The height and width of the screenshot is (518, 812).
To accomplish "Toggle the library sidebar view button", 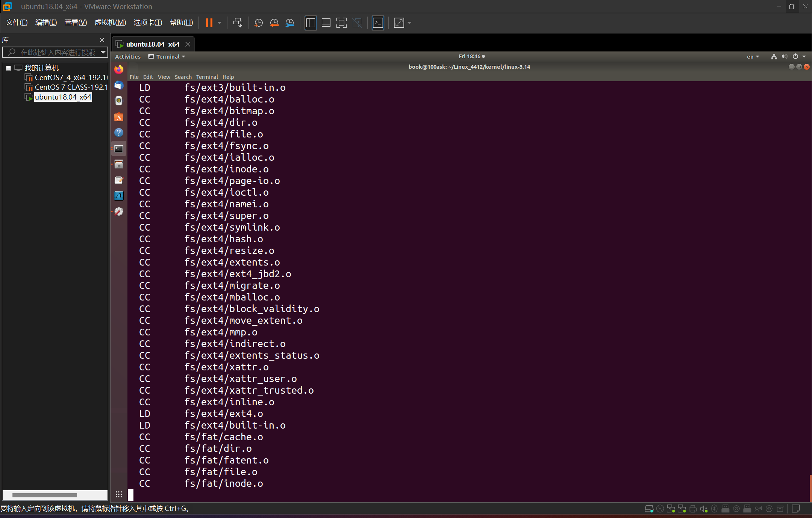I will [311, 23].
